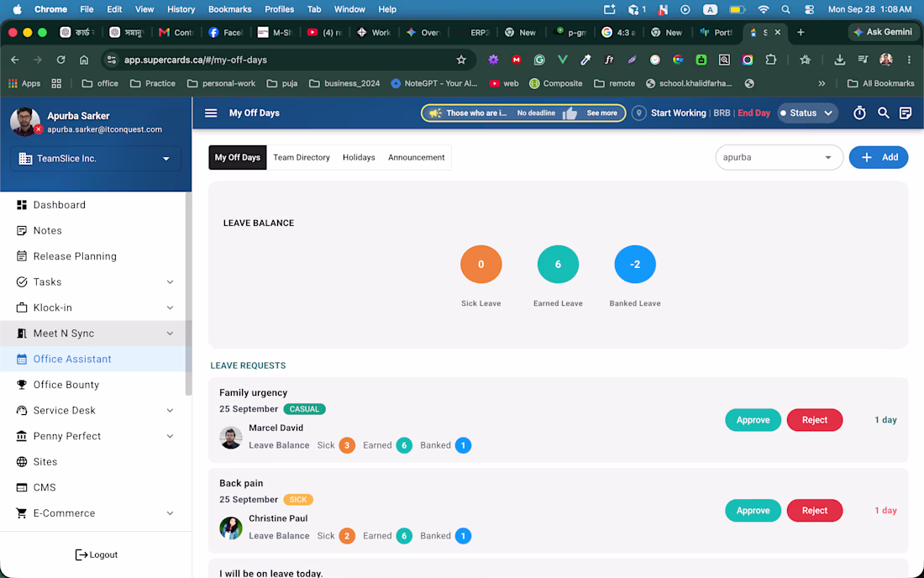Reload the page in Chrome
This screenshot has height=578, width=924.
pos(60,60)
